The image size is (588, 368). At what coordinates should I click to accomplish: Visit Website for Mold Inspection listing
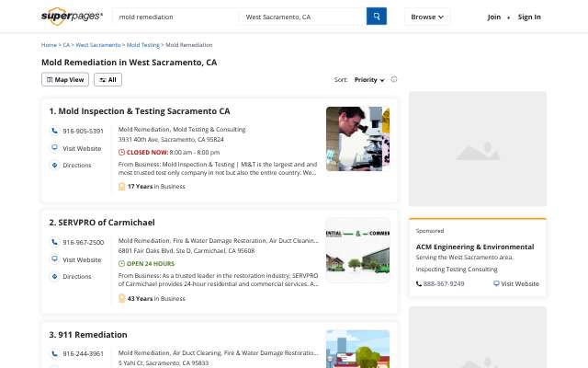click(x=82, y=148)
